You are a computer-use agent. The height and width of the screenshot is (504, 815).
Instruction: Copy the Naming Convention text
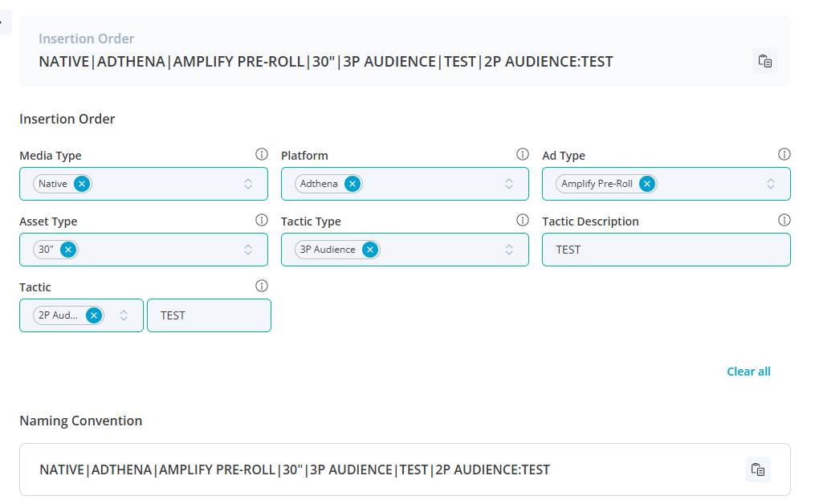coord(757,469)
